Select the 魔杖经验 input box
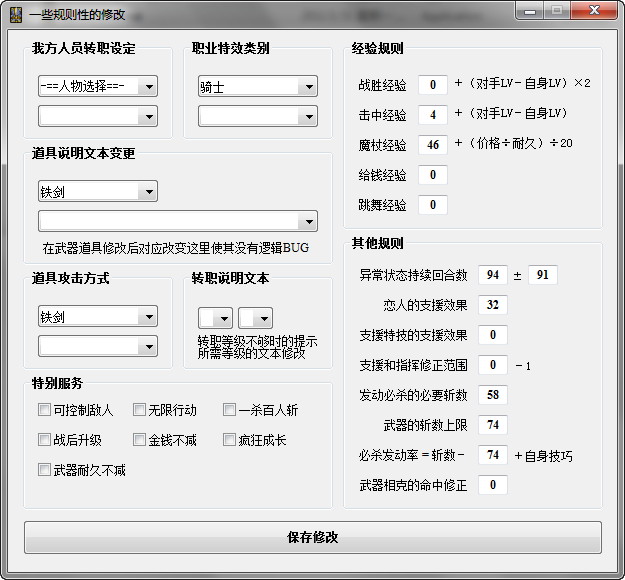 coord(433,145)
